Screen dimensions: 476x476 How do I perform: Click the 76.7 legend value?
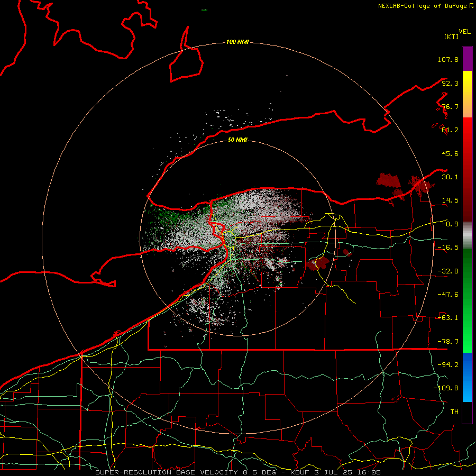450,106
